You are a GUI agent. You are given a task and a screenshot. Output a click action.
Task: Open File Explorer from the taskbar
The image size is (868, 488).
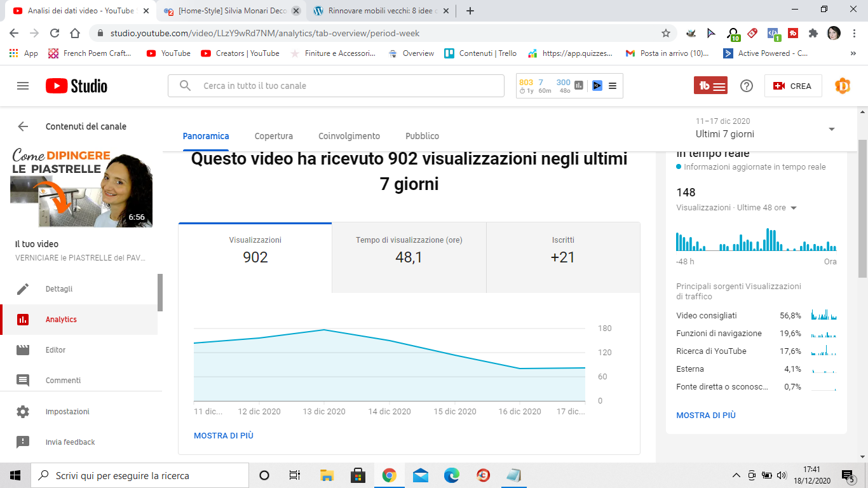pos(327,475)
